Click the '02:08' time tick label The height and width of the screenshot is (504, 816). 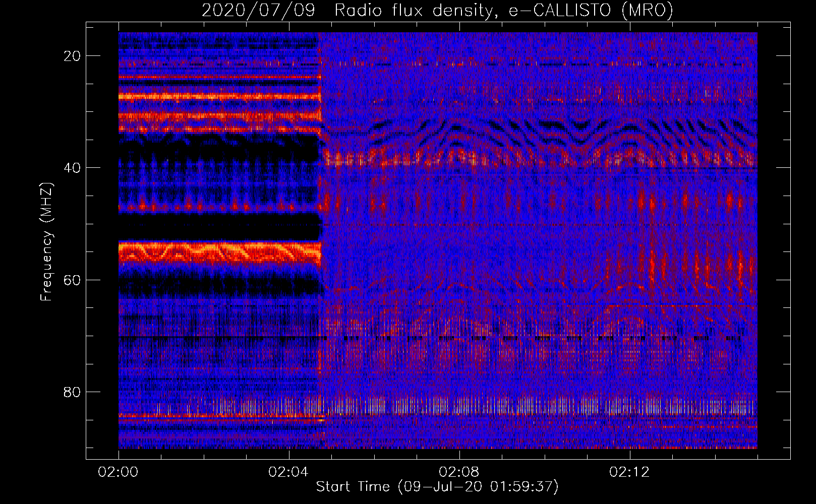[x=459, y=472]
